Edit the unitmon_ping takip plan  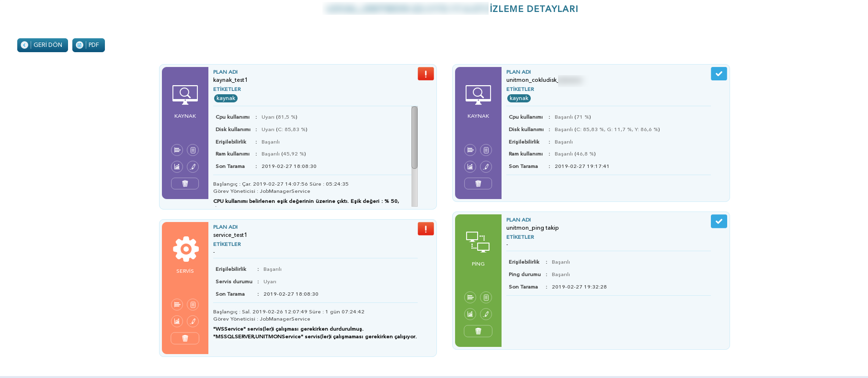tap(486, 314)
